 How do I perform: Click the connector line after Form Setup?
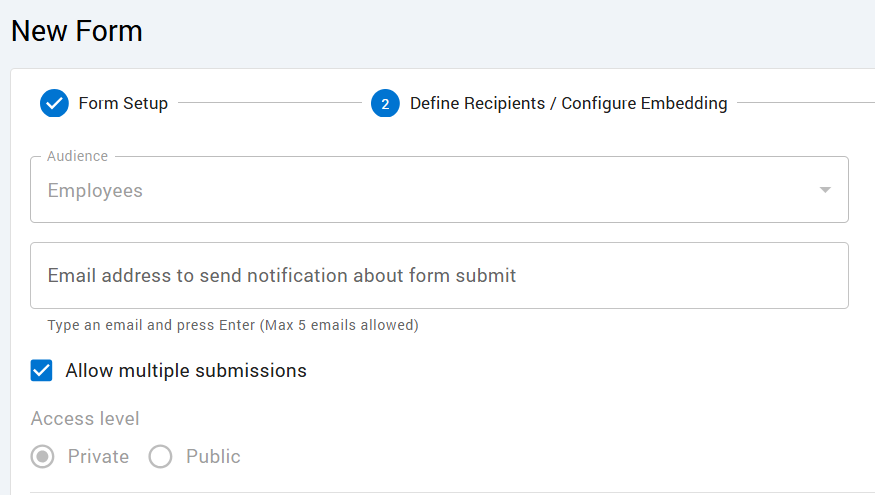[269, 103]
